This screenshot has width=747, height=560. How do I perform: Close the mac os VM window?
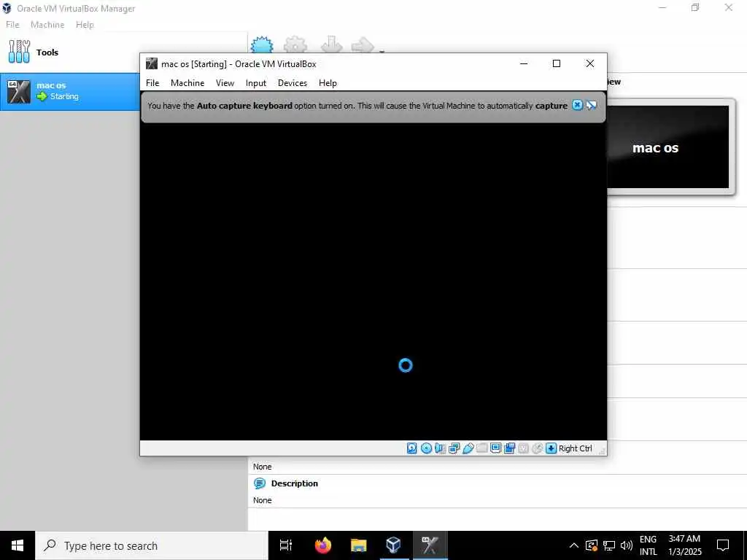coord(589,64)
